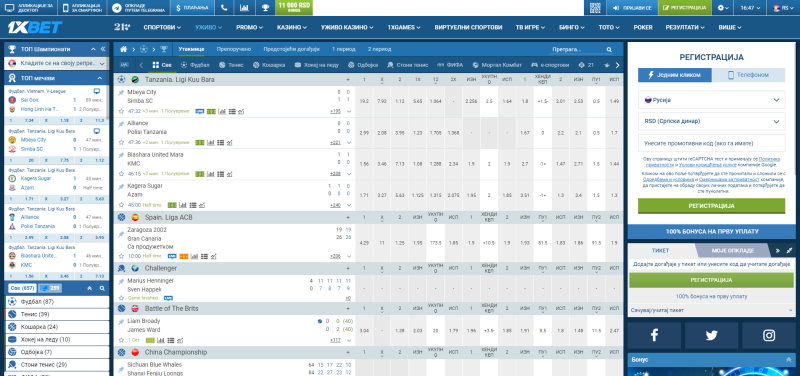Click search icon in sports list sidebar
Viewport: 800px width, 376px height.
(x=102, y=288)
